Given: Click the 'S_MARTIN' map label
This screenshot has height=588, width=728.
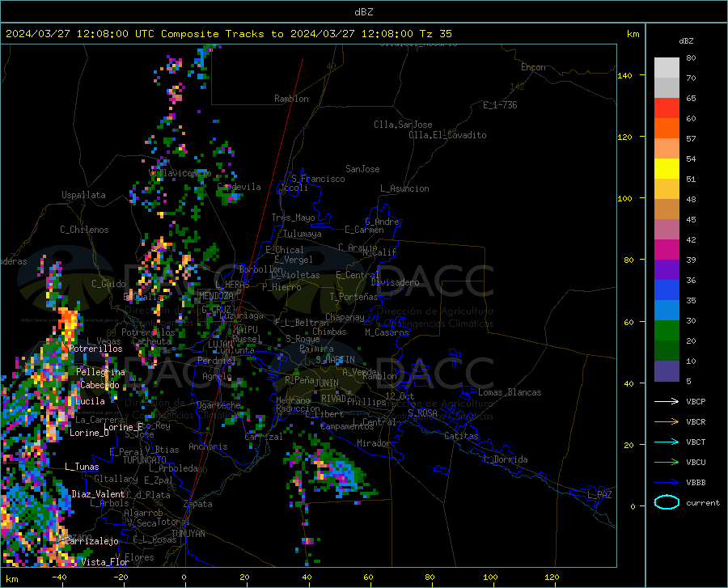Looking at the screenshot, I should [335, 360].
